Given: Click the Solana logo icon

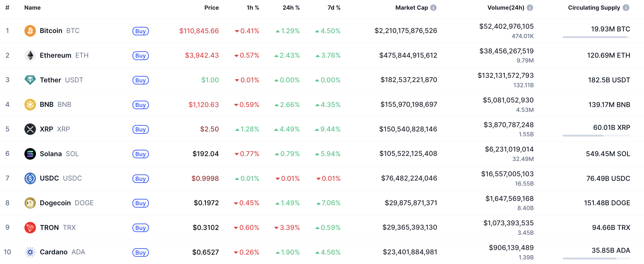Looking at the screenshot, I should pyautogui.click(x=30, y=154).
